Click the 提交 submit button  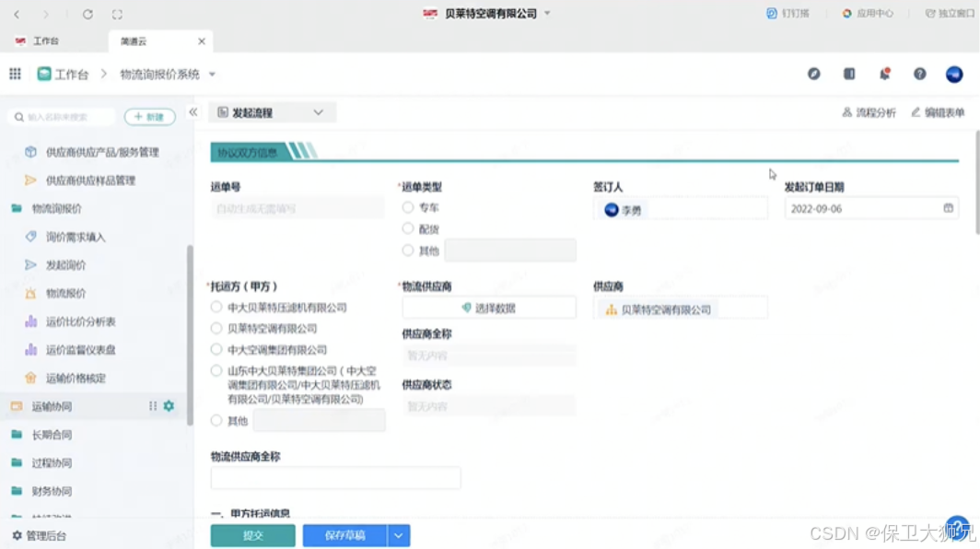[251, 534]
